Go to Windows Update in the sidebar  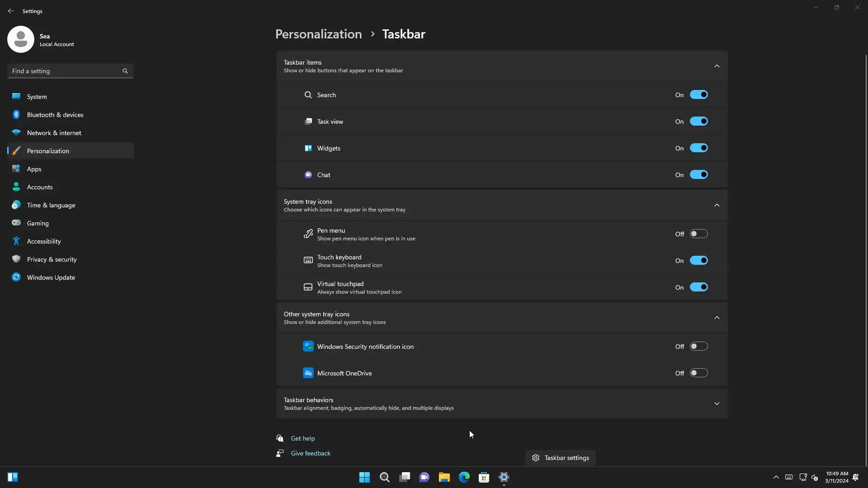click(51, 277)
